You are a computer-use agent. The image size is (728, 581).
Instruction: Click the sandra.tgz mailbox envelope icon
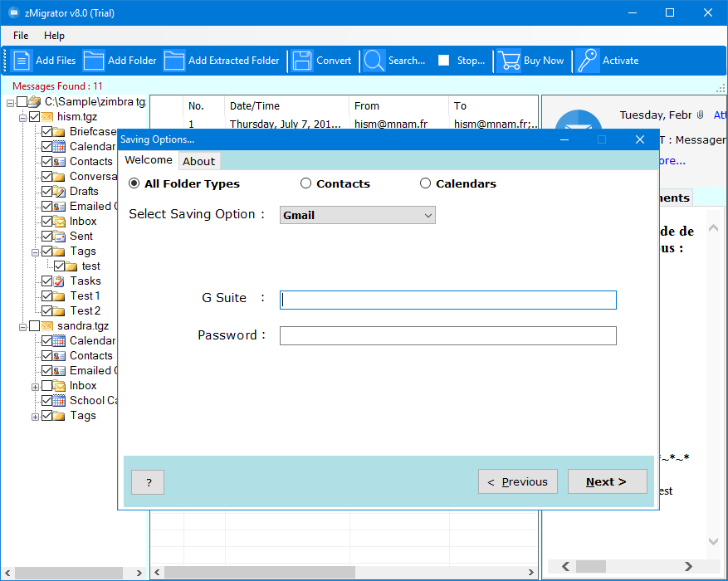coord(46,325)
